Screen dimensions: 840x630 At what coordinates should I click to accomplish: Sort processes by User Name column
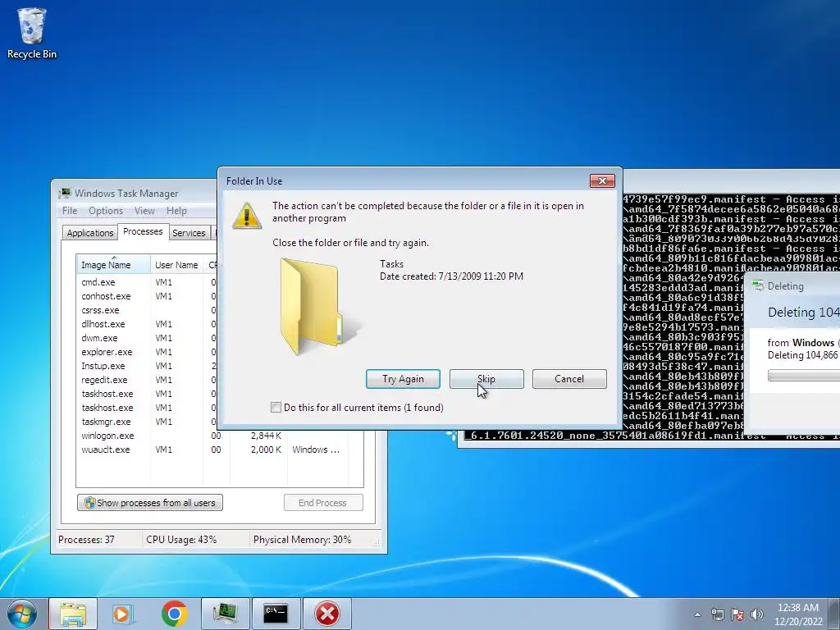click(176, 265)
